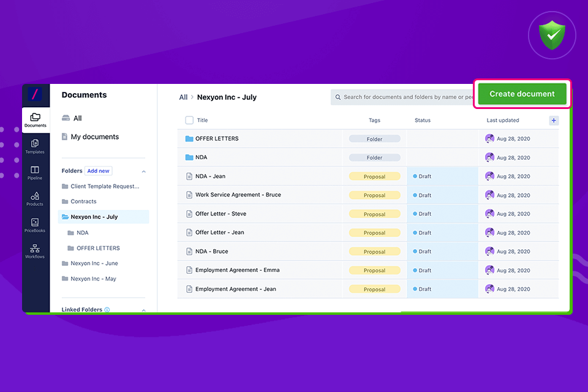Click the Status column header

[423, 121]
